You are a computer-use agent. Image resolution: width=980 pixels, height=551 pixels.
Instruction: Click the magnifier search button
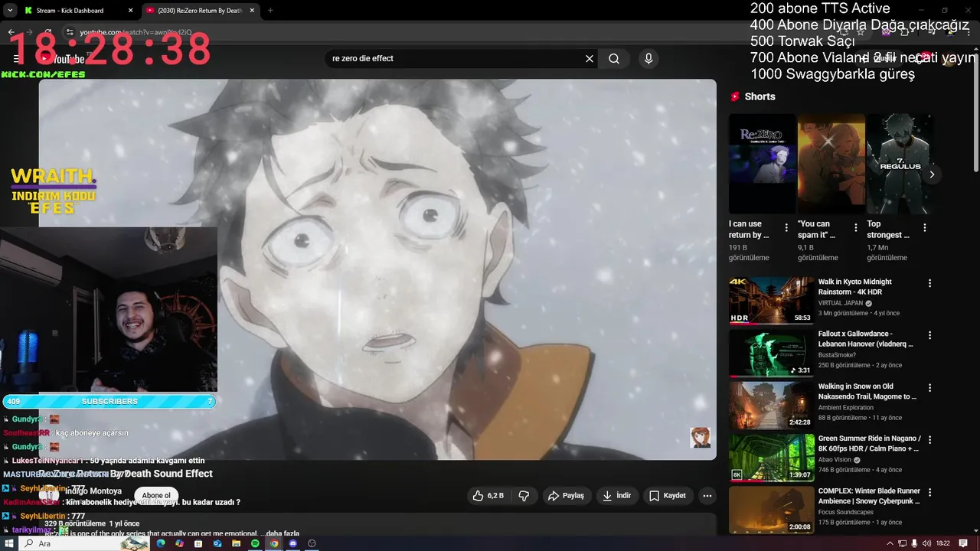click(614, 59)
